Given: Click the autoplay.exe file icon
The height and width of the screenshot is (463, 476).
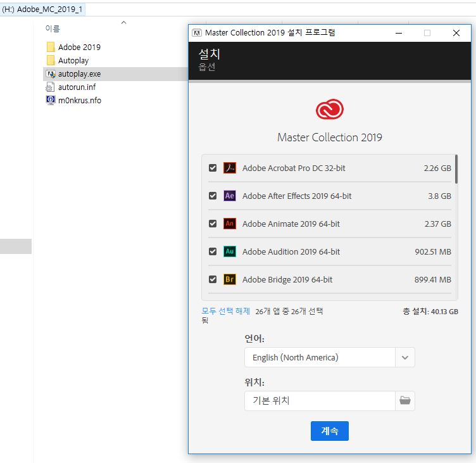Looking at the screenshot, I should pyautogui.click(x=51, y=74).
